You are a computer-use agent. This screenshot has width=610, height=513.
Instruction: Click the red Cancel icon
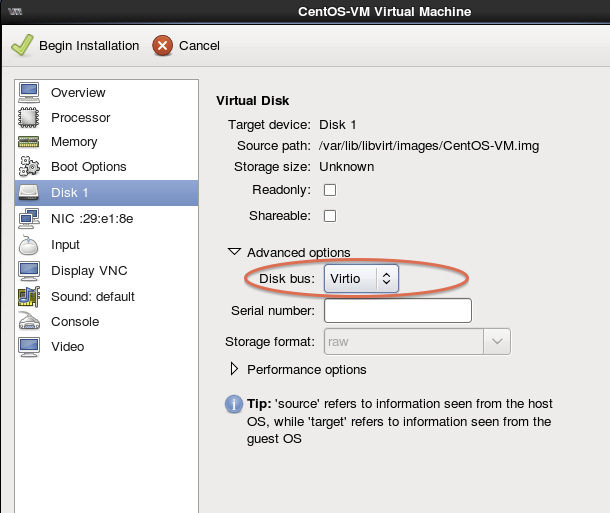click(x=163, y=45)
